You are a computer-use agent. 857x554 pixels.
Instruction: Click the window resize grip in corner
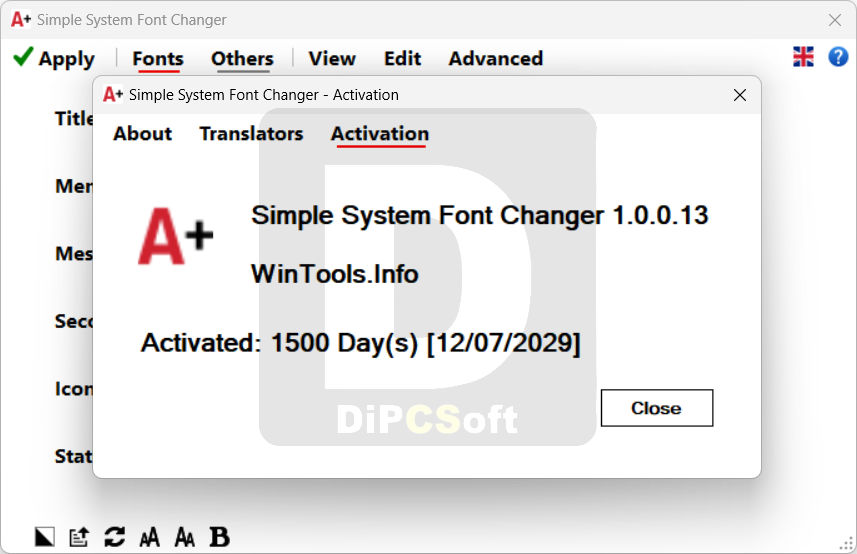click(x=846, y=544)
